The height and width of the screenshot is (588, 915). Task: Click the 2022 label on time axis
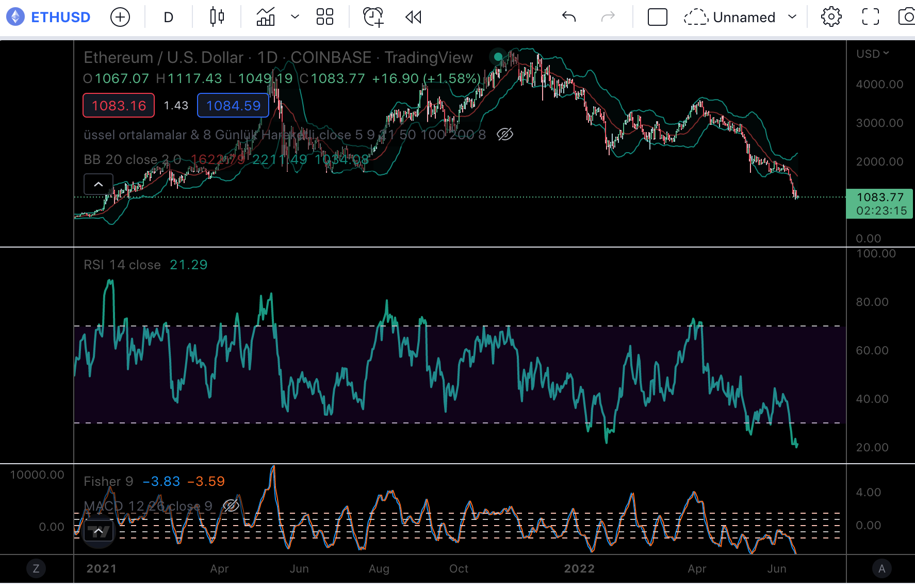[579, 568]
